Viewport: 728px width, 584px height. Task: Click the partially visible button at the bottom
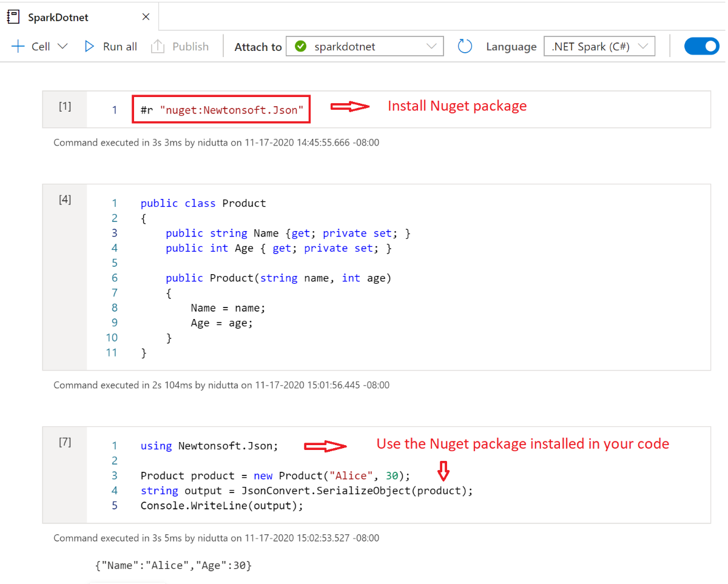coord(127,582)
